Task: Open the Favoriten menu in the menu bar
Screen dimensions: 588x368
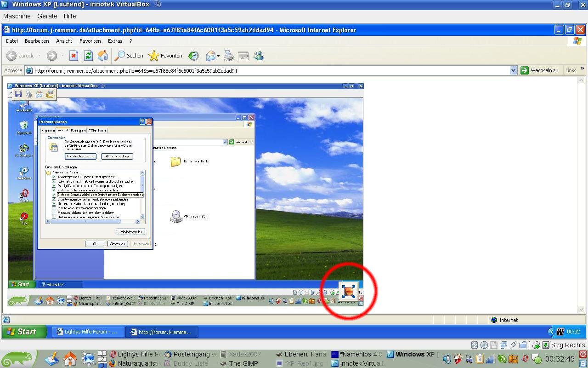Action: click(90, 41)
